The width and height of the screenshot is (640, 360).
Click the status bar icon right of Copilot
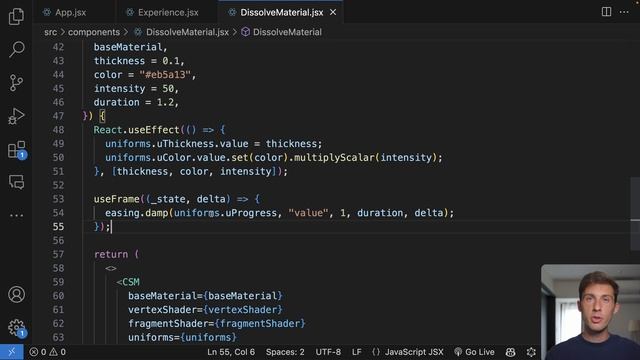tap(531, 352)
